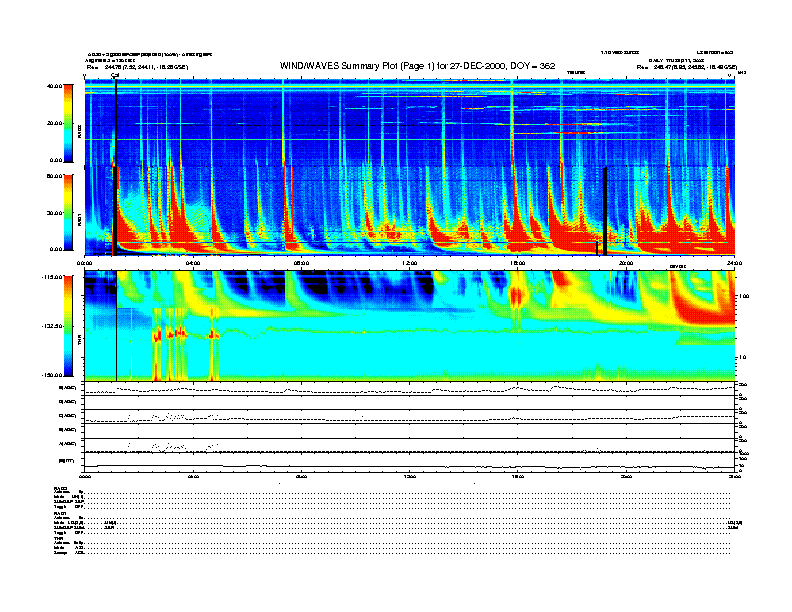The image size is (792, 612).
Task: Click the 00:00 time label under RAD1 spectrogram
Action: point(84,263)
